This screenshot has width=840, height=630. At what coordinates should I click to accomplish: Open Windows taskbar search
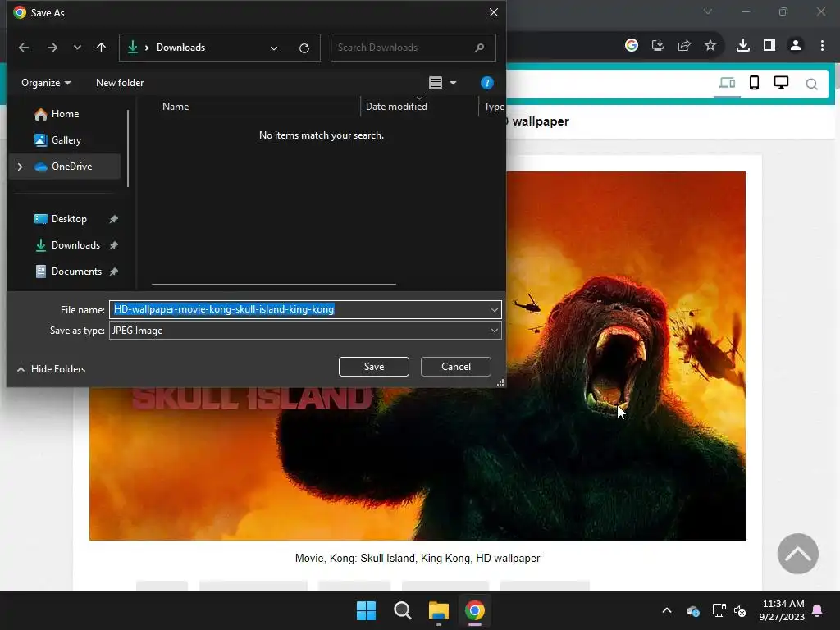pyautogui.click(x=402, y=610)
